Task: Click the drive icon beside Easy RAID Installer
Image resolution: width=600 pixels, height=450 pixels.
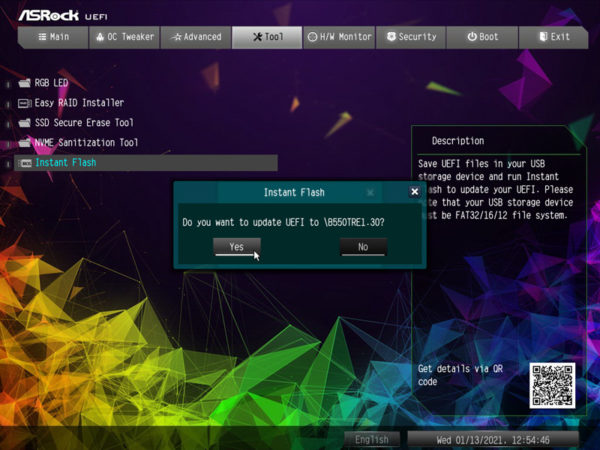Action: click(25, 102)
